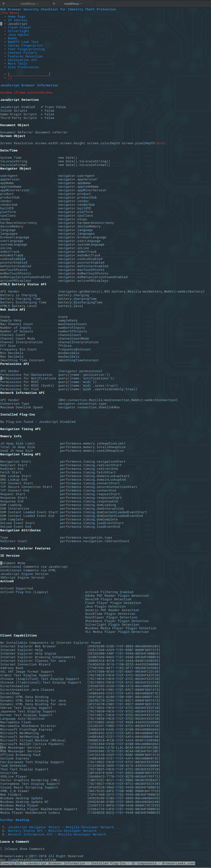This screenshot has height=868, width=211.
Task: Click the red 'window iframe.contentWindow' link
Action: tap(26, 92)
